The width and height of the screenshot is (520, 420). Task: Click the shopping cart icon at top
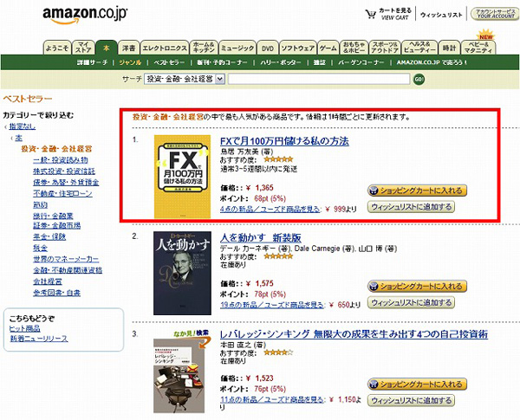(x=370, y=14)
